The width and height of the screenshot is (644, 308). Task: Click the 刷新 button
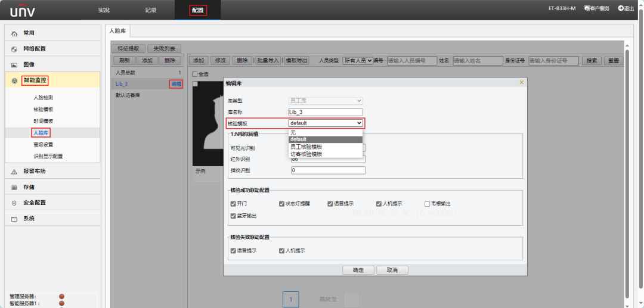pos(124,60)
